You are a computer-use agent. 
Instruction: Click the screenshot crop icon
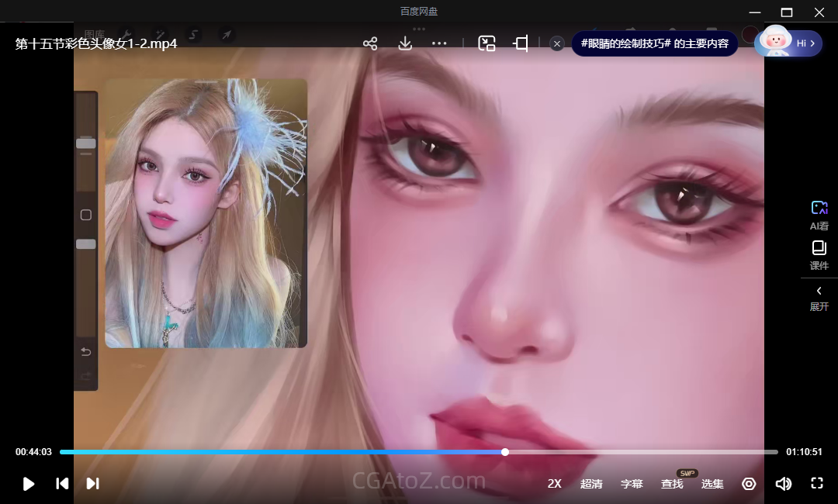tap(521, 43)
